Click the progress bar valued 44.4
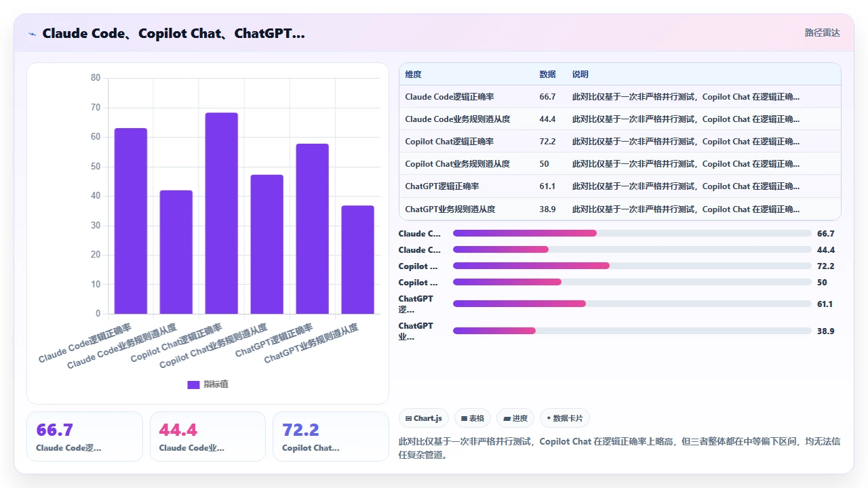 pyautogui.click(x=632, y=249)
